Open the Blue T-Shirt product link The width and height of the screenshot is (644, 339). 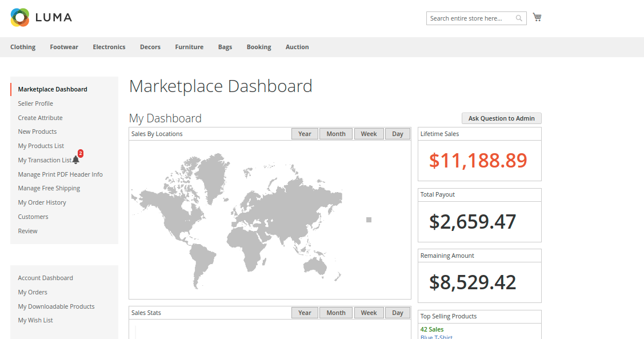point(436,337)
